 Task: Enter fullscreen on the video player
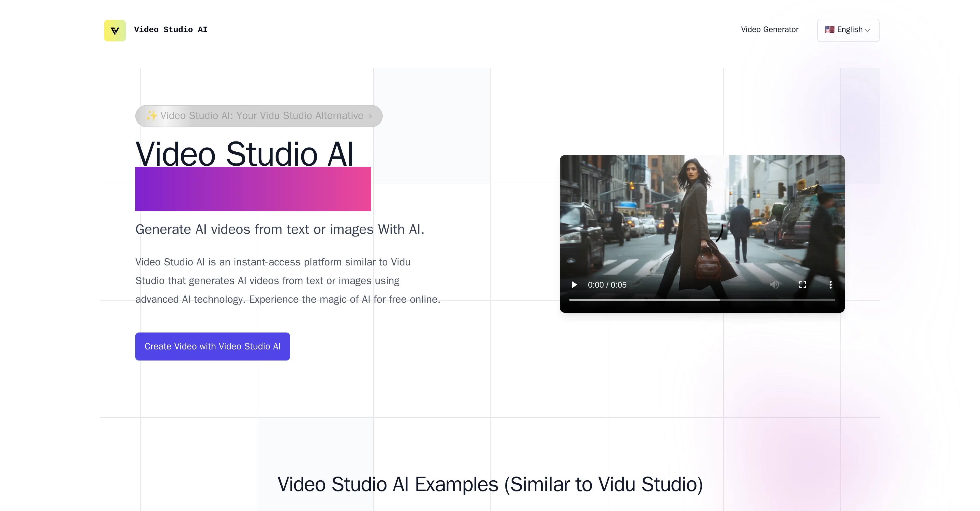click(x=802, y=285)
